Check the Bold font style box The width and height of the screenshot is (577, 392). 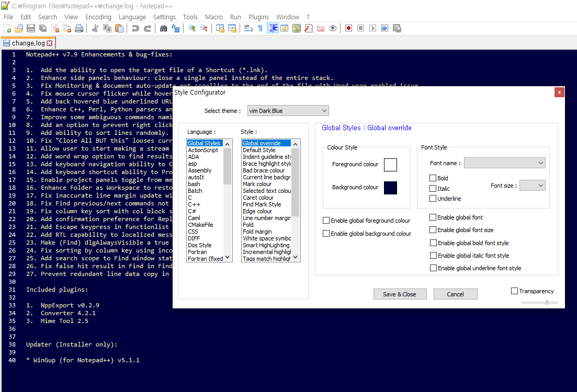pyautogui.click(x=433, y=178)
